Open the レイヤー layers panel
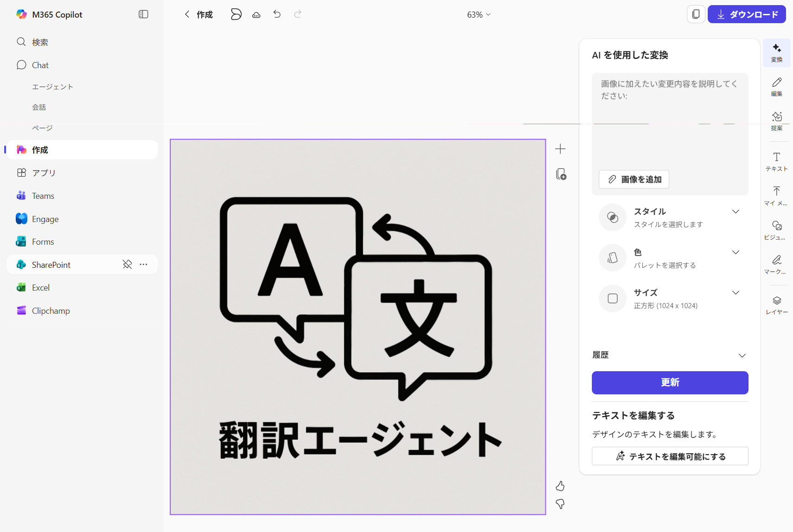This screenshot has height=532, width=793. pyautogui.click(x=776, y=305)
